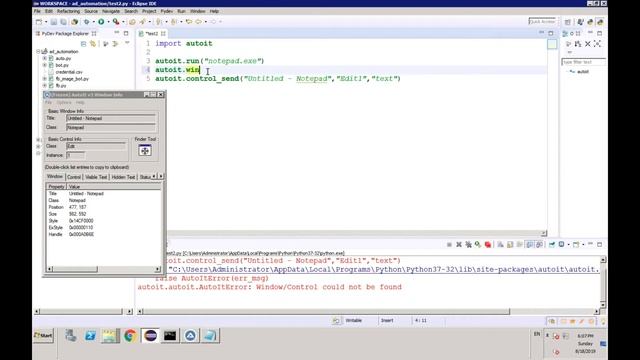The width and height of the screenshot is (640, 360).
Task: Collapse the ad_automation project node
Action: pyautogui.click(x=38, y=51)
